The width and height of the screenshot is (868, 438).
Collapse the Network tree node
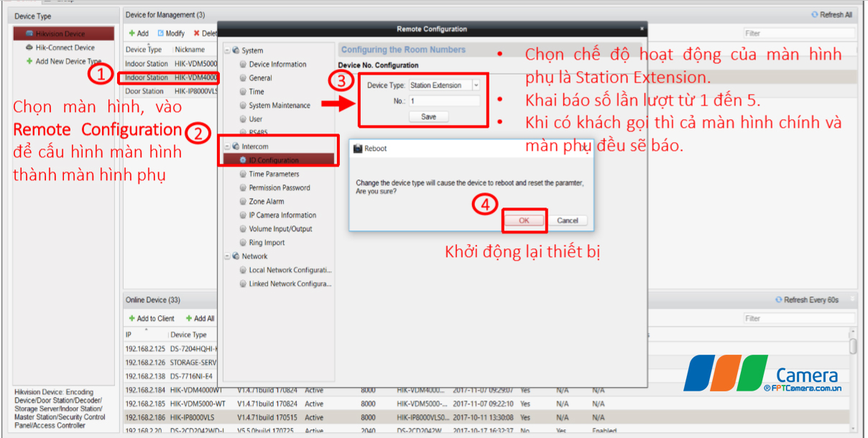227,256
